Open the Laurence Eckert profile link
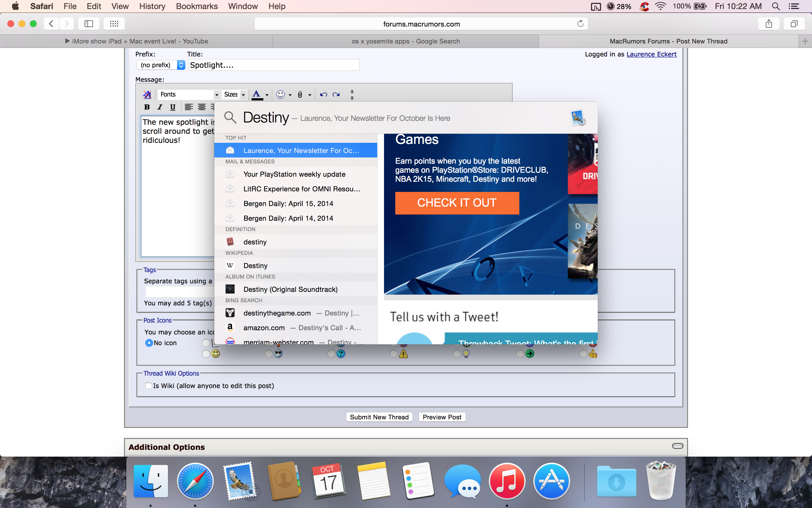The height and width of the screenshot is (508, 812). tap(651, 54)
